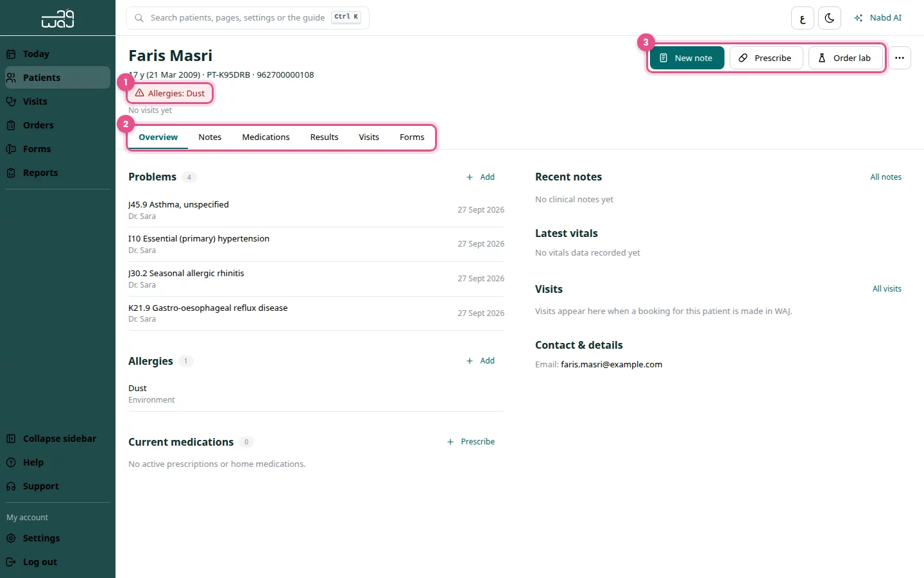
Task: Focus the search patients field
Action: (248, 18)
